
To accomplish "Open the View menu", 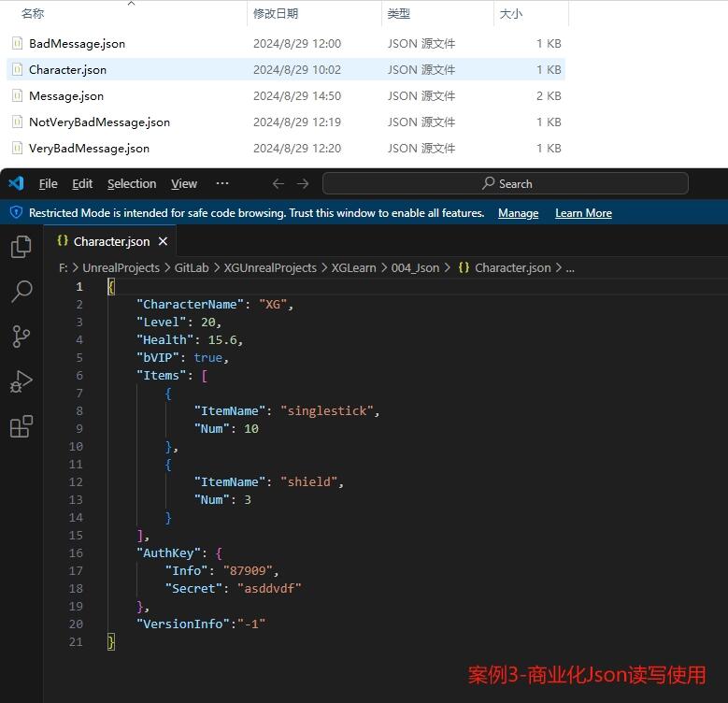I will coord(184,184).
